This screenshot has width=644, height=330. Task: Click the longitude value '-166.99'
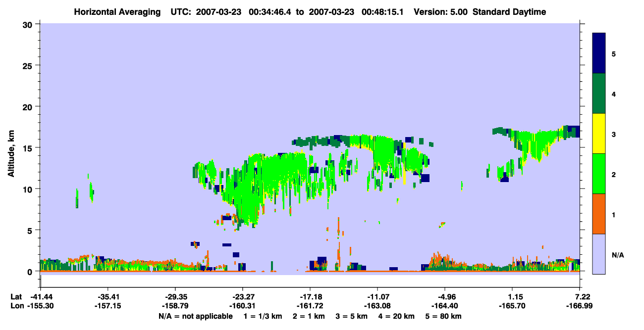pyautogui.click(x=580, y=306)
